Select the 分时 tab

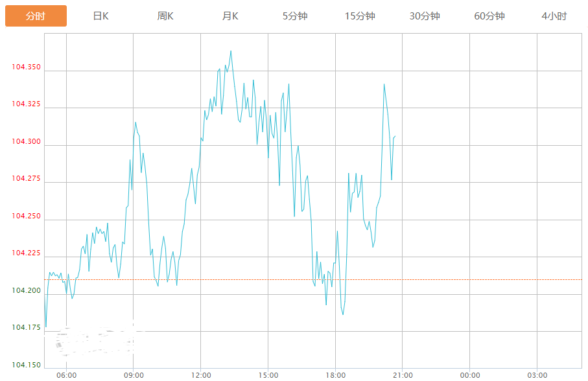click(36, 16)
